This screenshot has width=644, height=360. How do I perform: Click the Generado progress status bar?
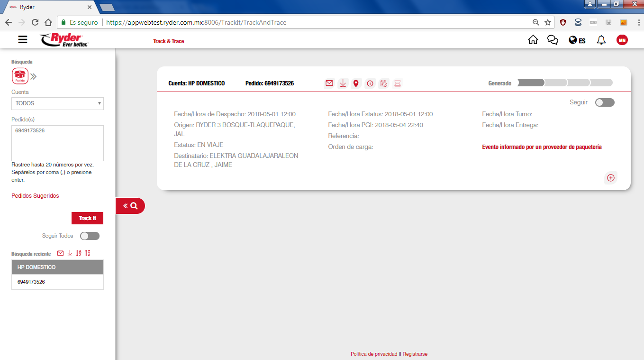pyautogui.click(x=564, y=83)
